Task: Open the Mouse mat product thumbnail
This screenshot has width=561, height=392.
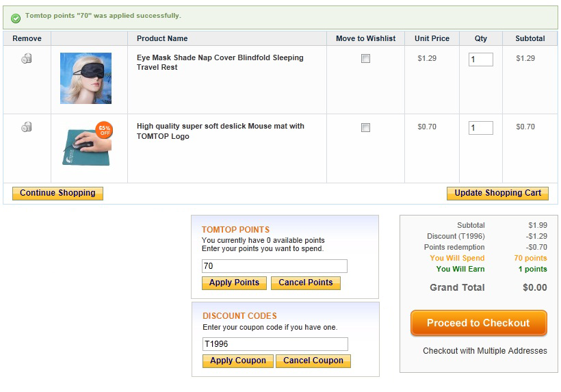Action: (x=86, y=145)
